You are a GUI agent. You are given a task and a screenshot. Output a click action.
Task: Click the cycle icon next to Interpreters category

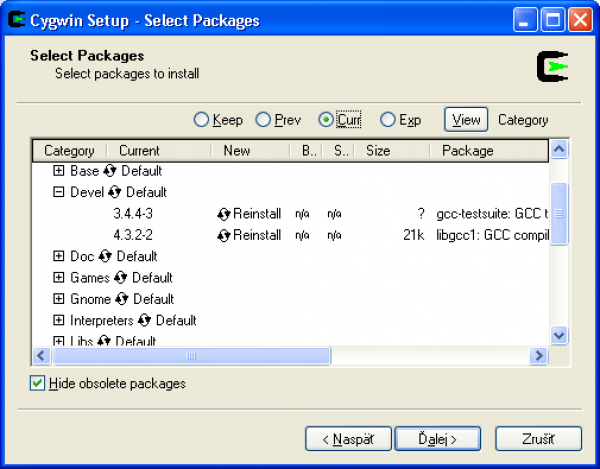pyautogui.click(x=144, y=321)
